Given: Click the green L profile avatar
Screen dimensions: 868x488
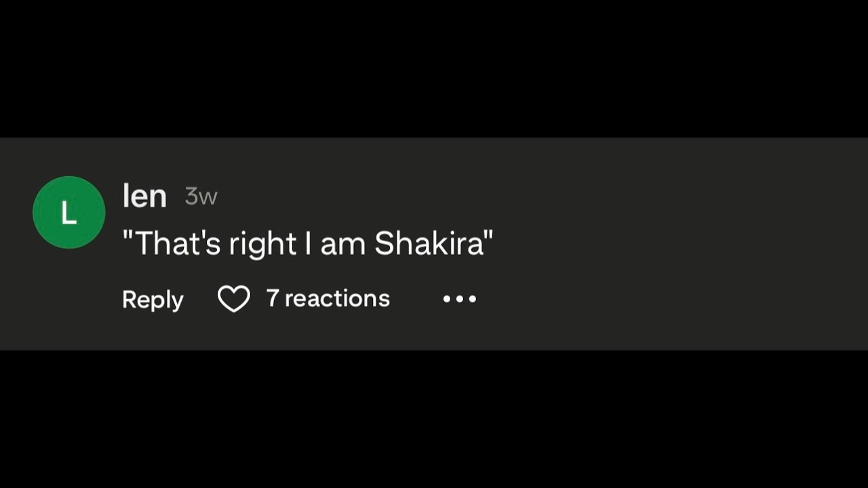Looking at the screenshot, I should [x=68, y=212].
